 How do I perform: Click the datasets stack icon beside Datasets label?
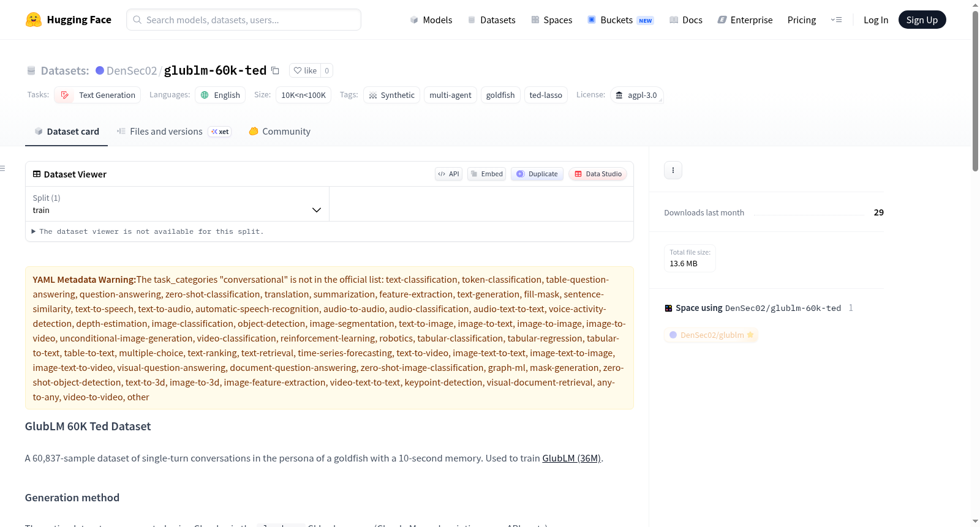point(31,70)
